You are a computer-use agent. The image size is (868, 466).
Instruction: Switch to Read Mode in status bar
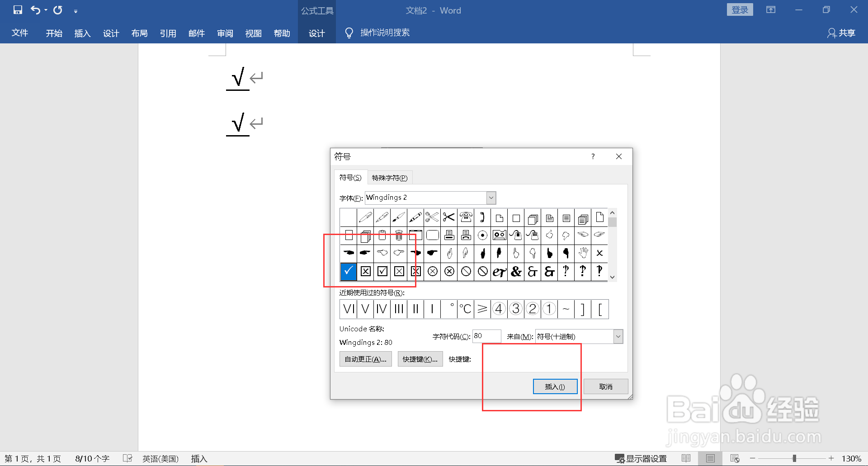pyautogui.click(x=687, y=458)
